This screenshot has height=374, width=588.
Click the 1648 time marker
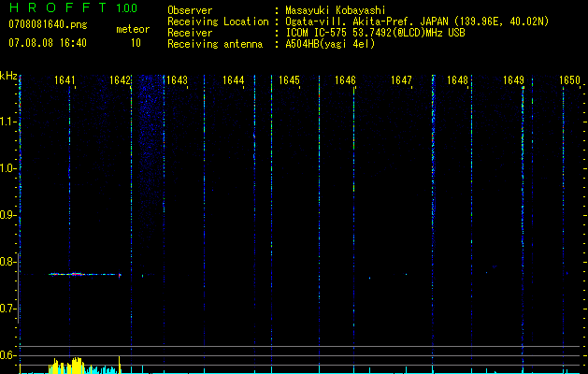pyautogui.click(x=457, y=80)
